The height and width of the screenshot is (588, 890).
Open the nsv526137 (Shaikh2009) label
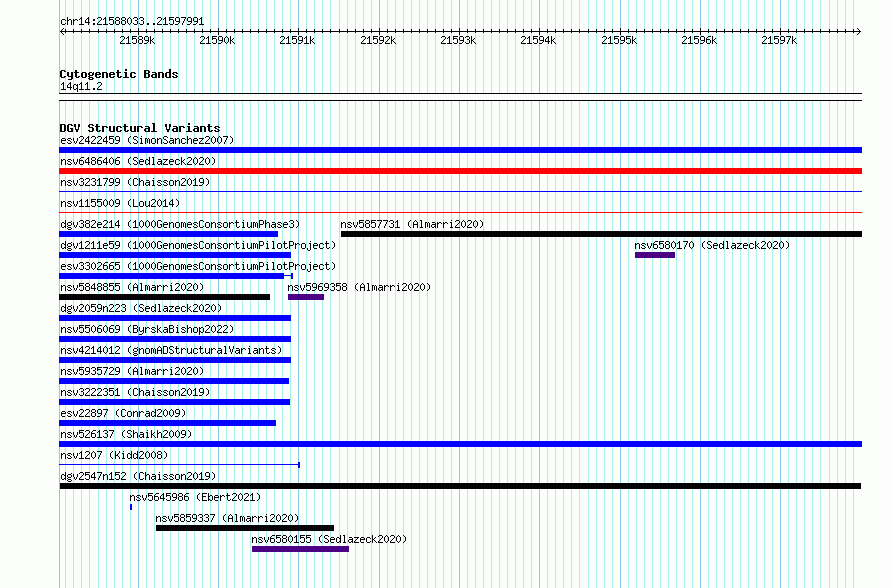pyautogui.click(x=126, y=434)
